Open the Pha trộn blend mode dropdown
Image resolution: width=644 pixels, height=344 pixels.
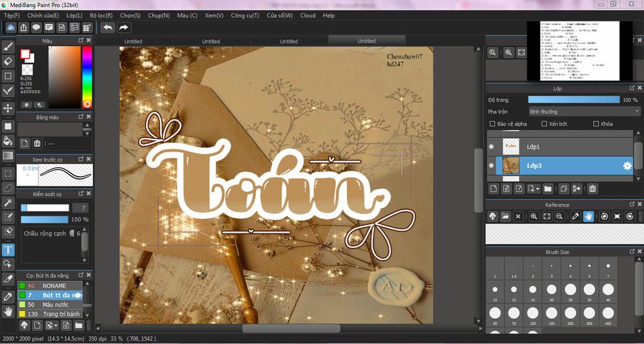pyautogui.click(x=584, y=111)
